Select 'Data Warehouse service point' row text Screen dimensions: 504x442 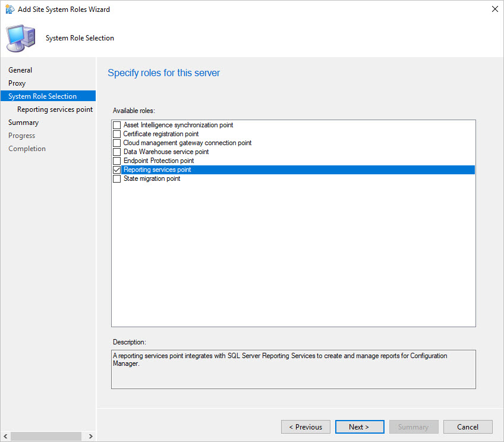coord(166,152)
